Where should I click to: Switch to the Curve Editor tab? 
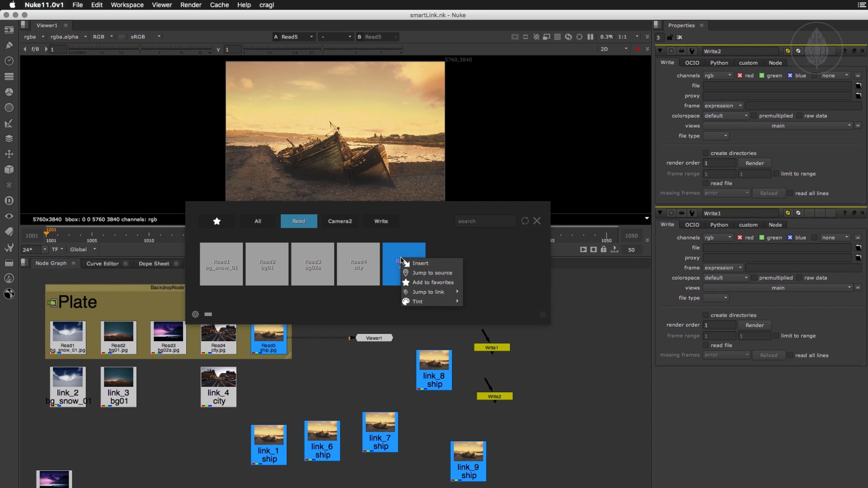click(103, 263)
